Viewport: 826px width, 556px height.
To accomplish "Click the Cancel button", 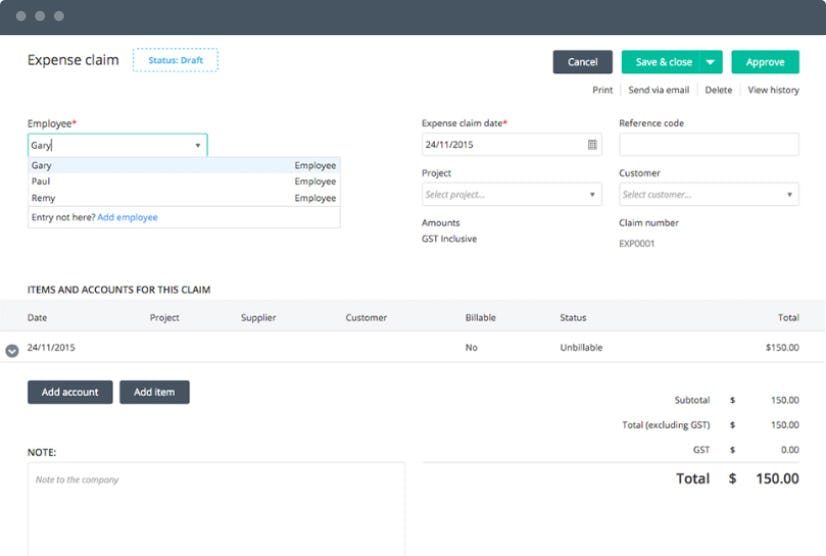I will [583, 62].
